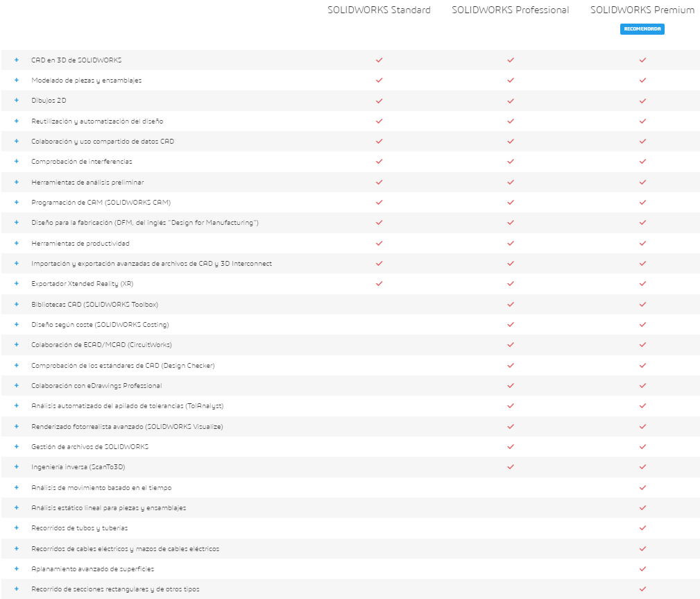Expand 'Exportador Xtended Reality (XR)' plus icon
The image size is (700, 599).
17,284
